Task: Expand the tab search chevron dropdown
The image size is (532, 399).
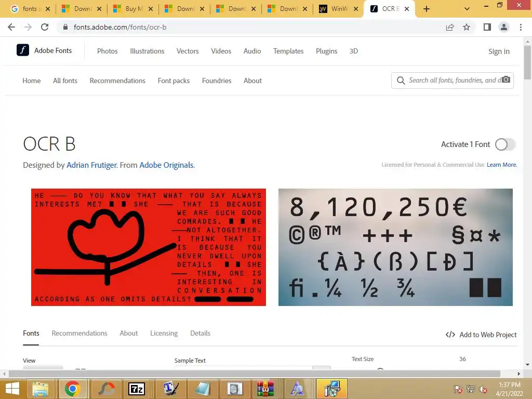Action: click(x=467, y=9)
